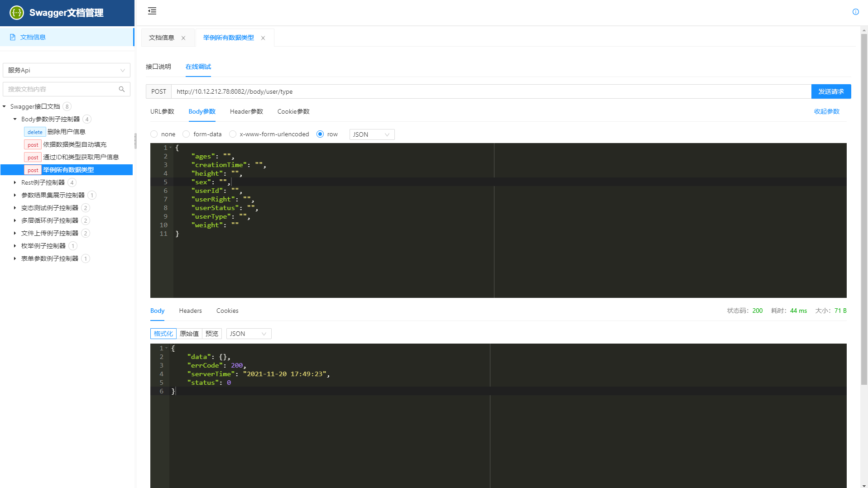Click the vertical page scrollbar
This screenshot has width=868, height=488.
(x=864, y=208)
